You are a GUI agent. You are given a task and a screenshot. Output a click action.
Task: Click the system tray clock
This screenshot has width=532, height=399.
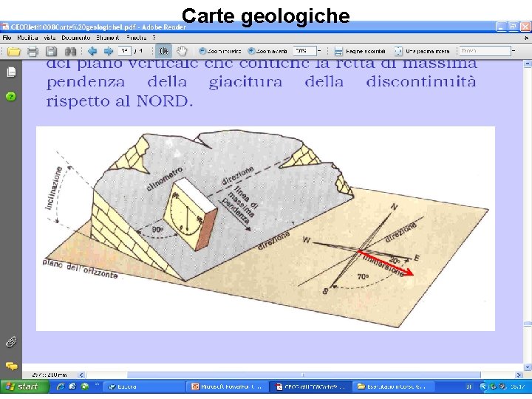[x=518, y=386]
